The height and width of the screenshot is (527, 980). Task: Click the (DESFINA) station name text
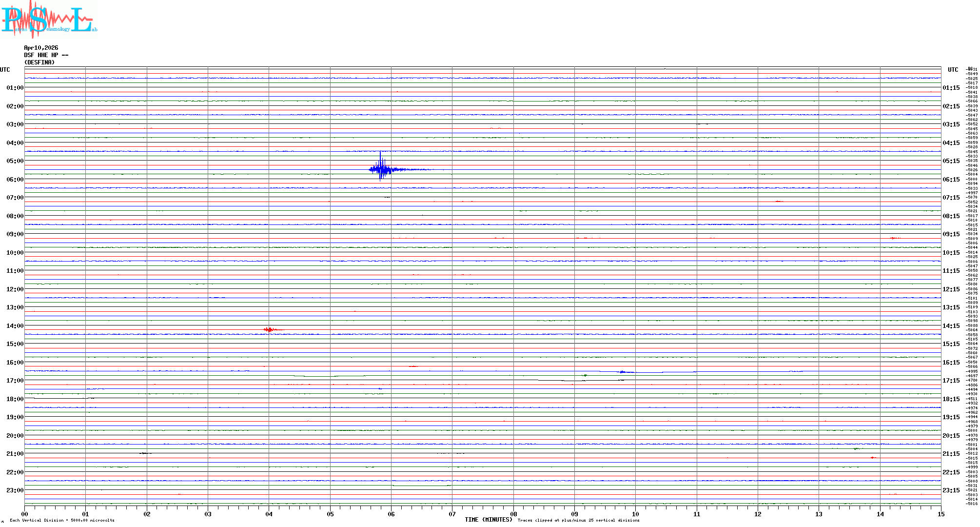(x=39, y=62)
